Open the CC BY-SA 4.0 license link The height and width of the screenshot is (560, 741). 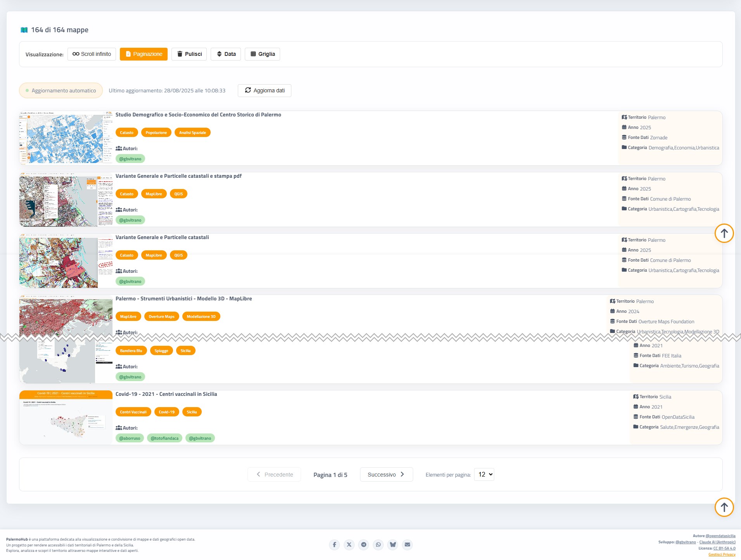click(x=724, y=548)
